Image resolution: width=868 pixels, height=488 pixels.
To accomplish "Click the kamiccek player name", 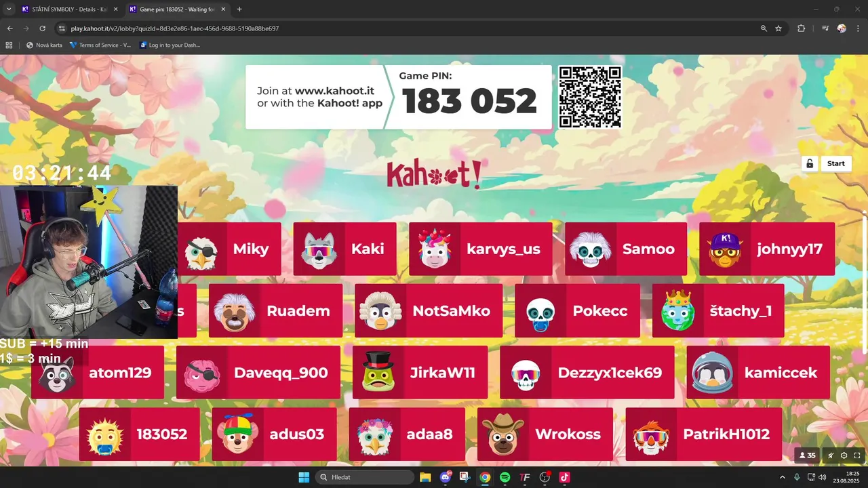I will point(781,373).
